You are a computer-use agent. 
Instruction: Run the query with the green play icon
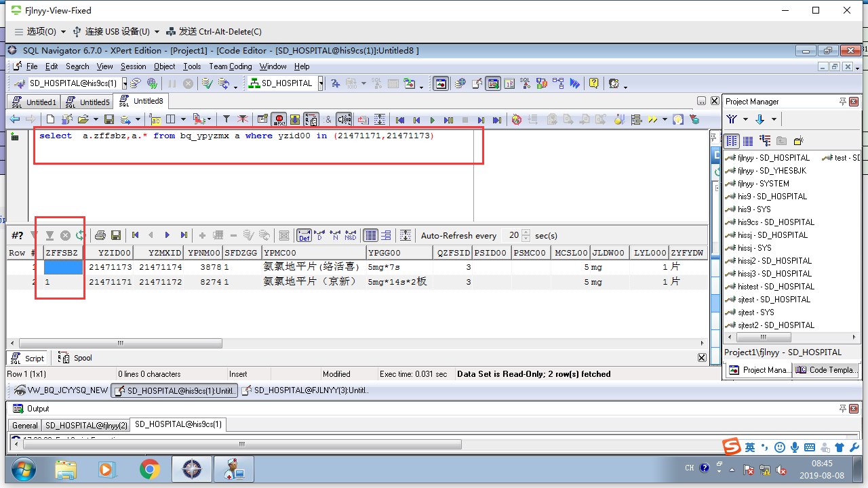432,120
